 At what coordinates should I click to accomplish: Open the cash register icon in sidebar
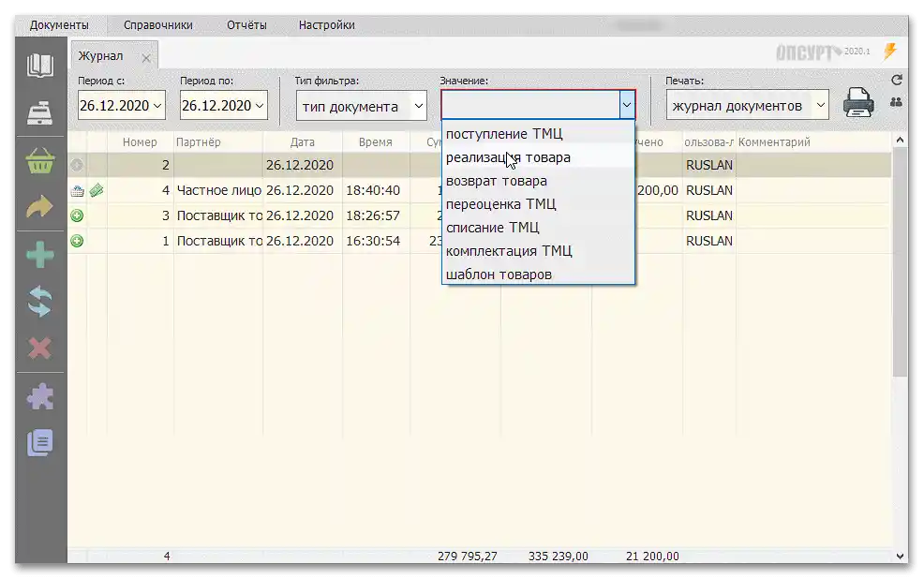click(x=40, y=112)
